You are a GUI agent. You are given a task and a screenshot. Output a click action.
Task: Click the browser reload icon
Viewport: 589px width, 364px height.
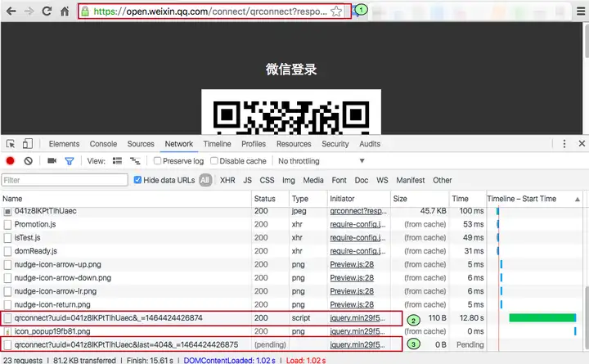[47, 11]
